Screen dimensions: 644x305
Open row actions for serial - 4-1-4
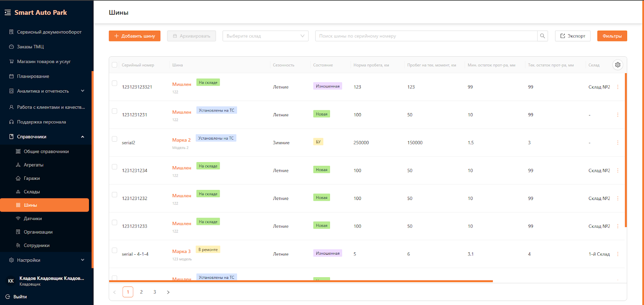coord(617,254)
